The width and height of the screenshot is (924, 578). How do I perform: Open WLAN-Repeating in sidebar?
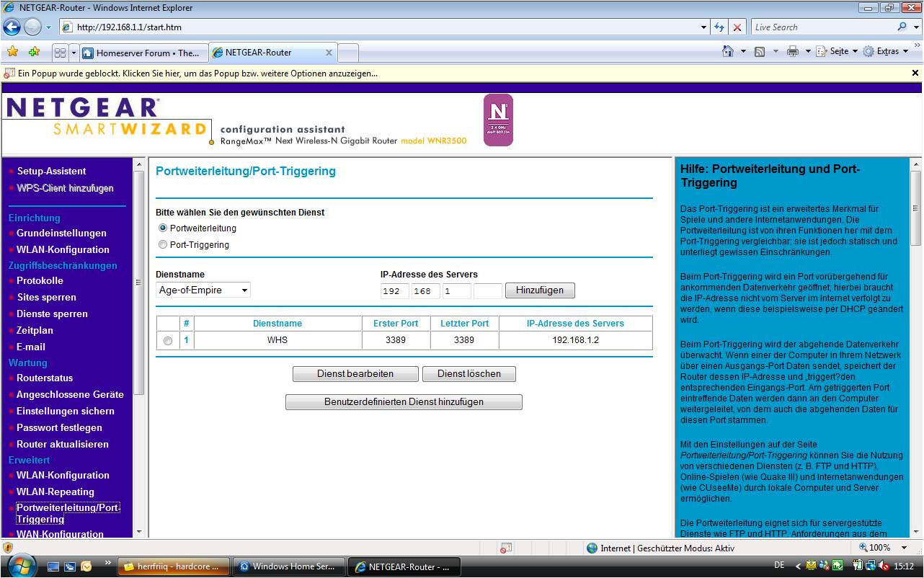click(55, 492)
